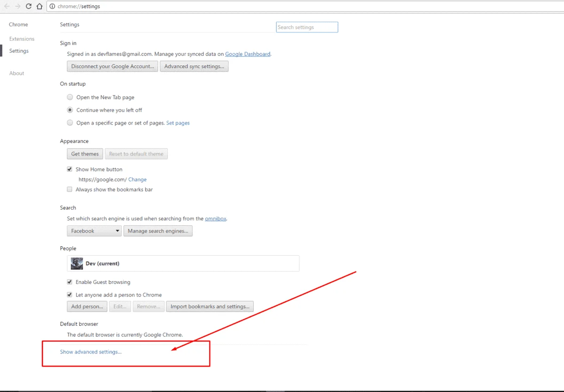Open the Facebook search engine dropdown
The width and height of the screenshot is (564, 392).
point(94,231)
